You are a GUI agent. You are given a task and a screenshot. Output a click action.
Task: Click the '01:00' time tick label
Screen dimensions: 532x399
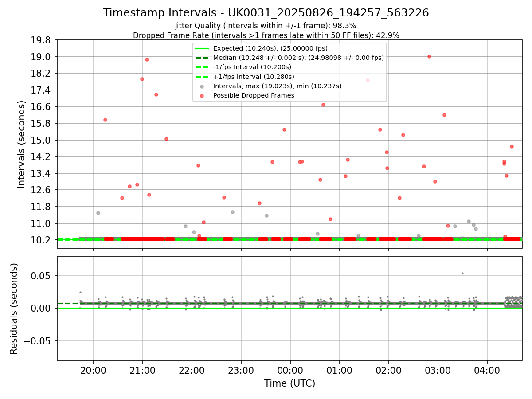340,370
